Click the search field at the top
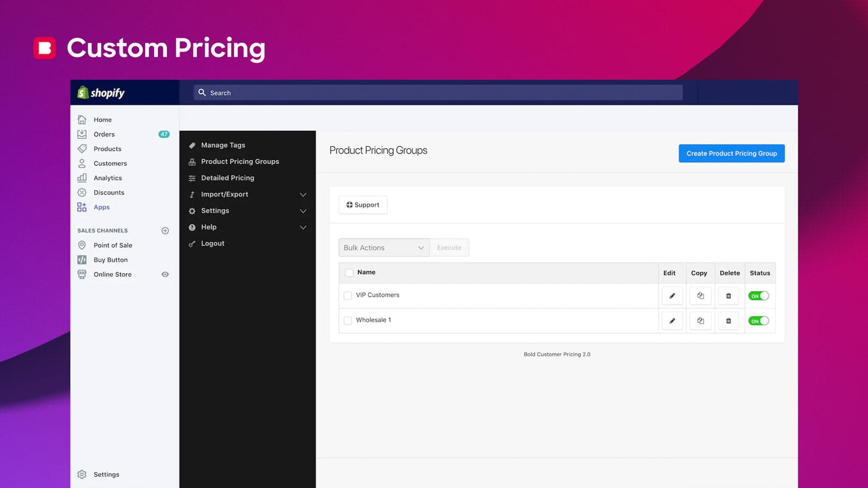 tap(439, 92)
